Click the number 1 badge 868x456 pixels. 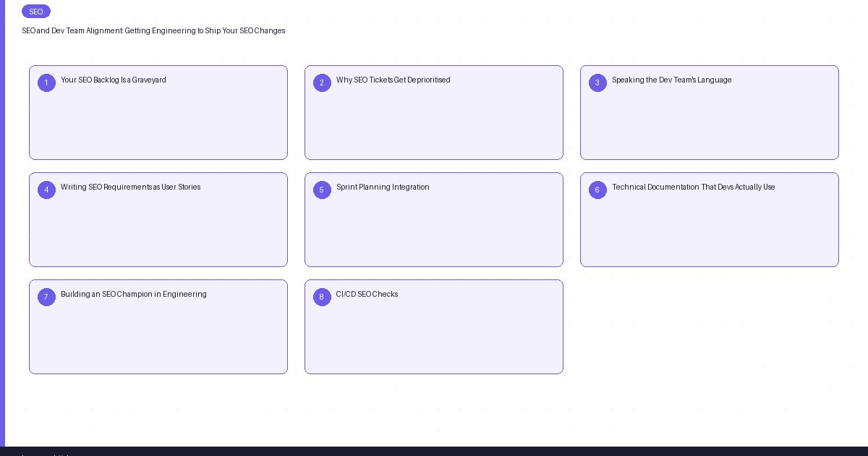(46, 83)
